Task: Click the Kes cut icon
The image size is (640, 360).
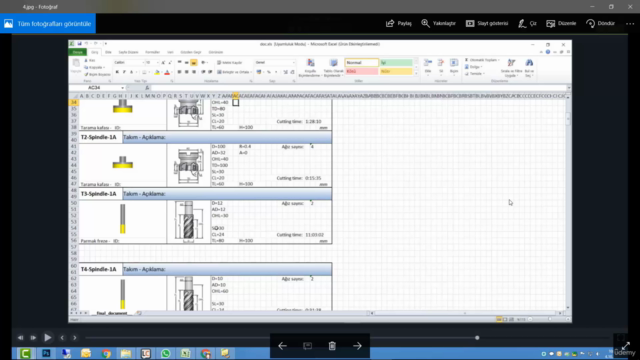Action: 87,60
